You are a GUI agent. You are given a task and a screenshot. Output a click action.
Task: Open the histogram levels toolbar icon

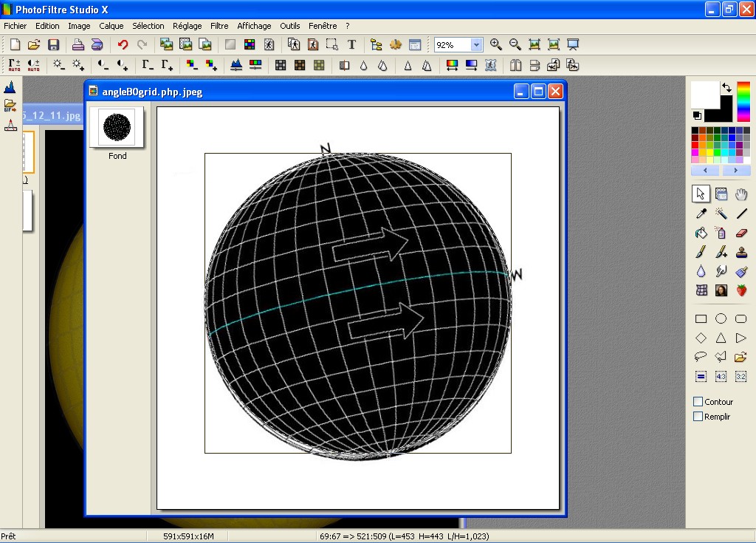(x=236, y=65)
